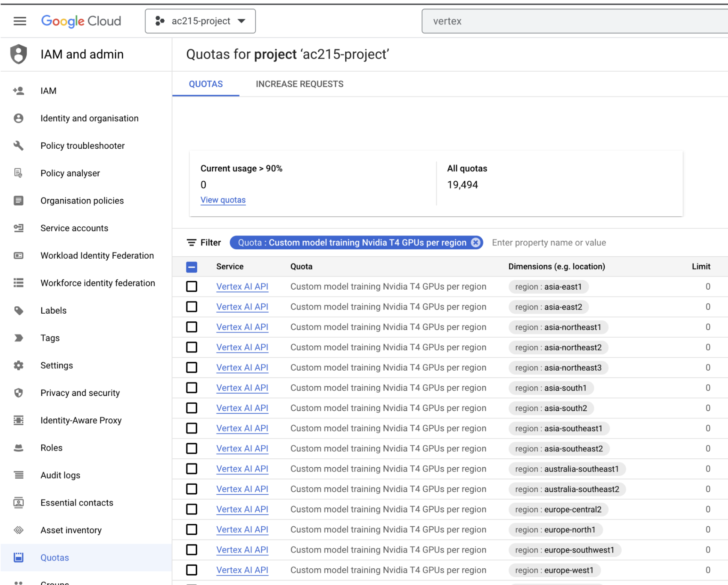This screenshot has width=728, height=585.
Task: Switch to the INCREASE REQUESTS tab
Action: [x=300, y=84]
